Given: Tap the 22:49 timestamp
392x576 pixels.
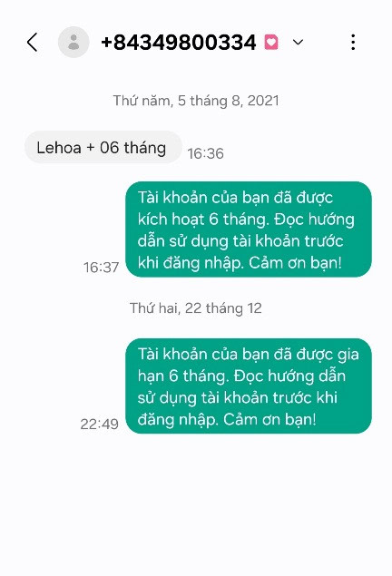Looking at the screenshot, I should [x=100, y=425].
